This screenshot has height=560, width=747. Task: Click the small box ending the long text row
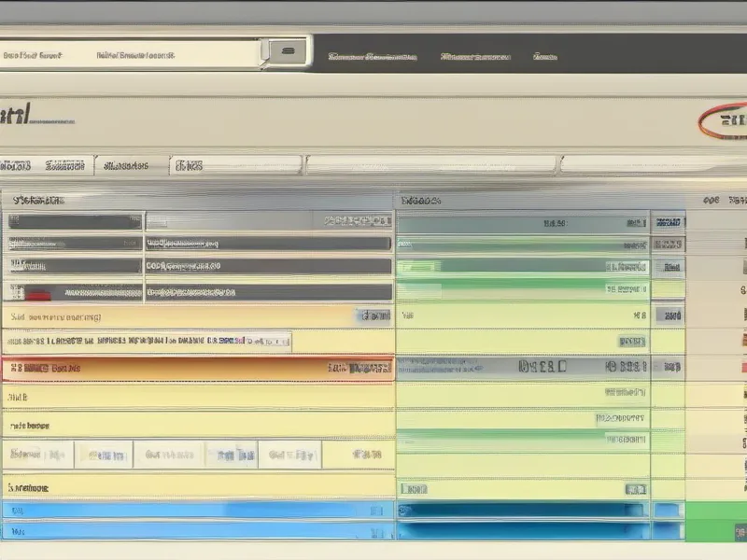280,341
